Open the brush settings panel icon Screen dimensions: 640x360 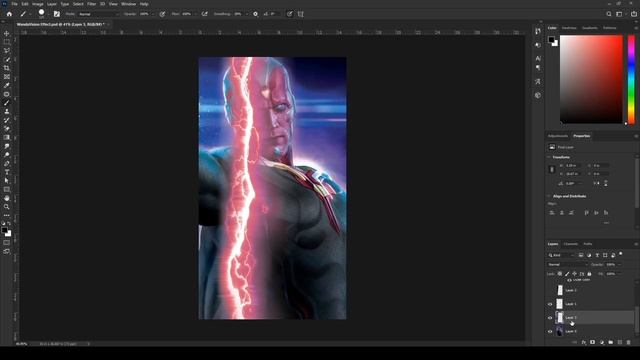(57, 14)
